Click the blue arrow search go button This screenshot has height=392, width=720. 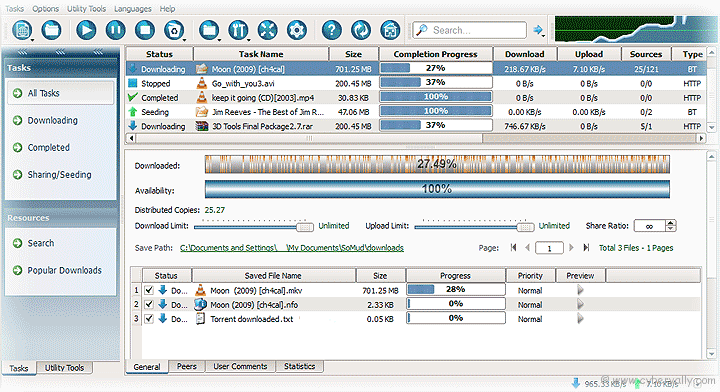pyautogui.click(x=537, y=30)
